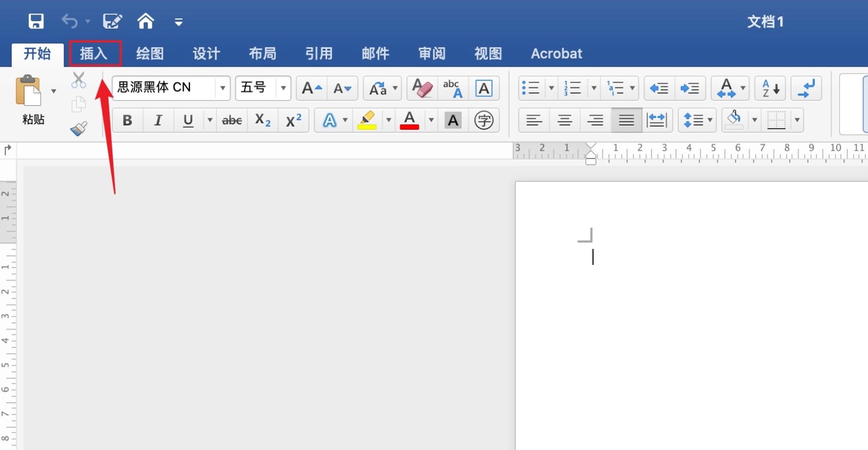
Task: Click the increase indent icon
Action: 690,88
